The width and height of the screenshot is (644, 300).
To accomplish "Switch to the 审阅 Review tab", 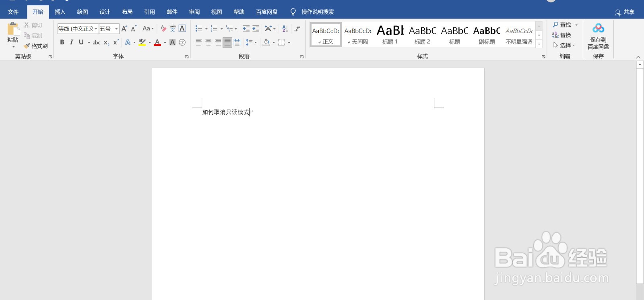I will [x=194, y=12].
